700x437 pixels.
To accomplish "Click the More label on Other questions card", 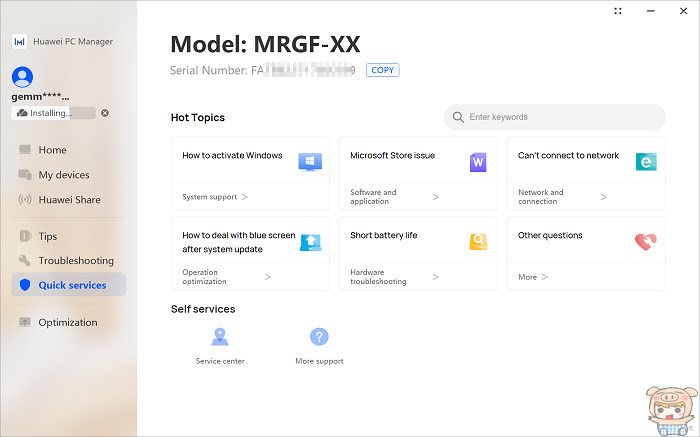I will pos(527,277).
